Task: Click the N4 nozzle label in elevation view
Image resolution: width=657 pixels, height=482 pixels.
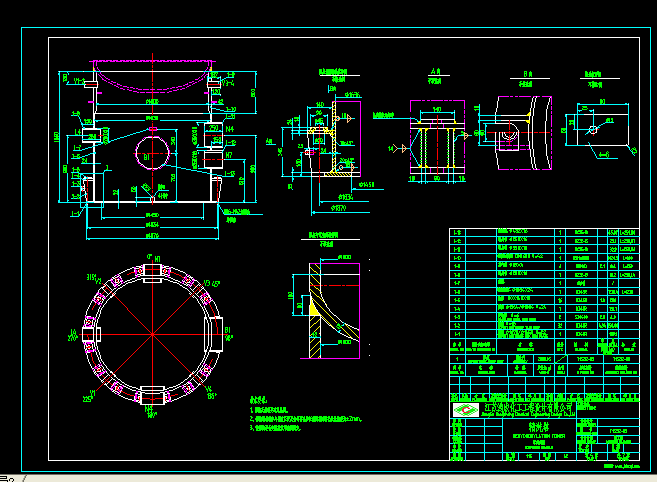Action: (x=230, y=130)
